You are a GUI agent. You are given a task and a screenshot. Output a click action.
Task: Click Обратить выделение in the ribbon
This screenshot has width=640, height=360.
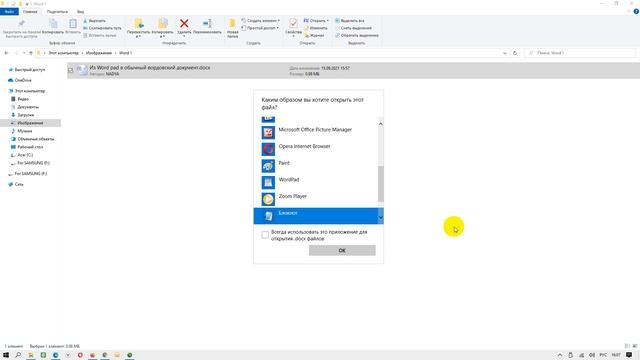pyautogui.click(x=357, y=35)
